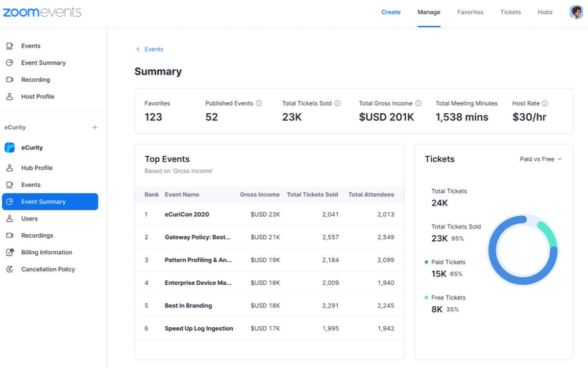Image resolution: width=588 pixels, height=368 pixels.
Task: Click the Event Name column header
Action: [x=182, y=195]
